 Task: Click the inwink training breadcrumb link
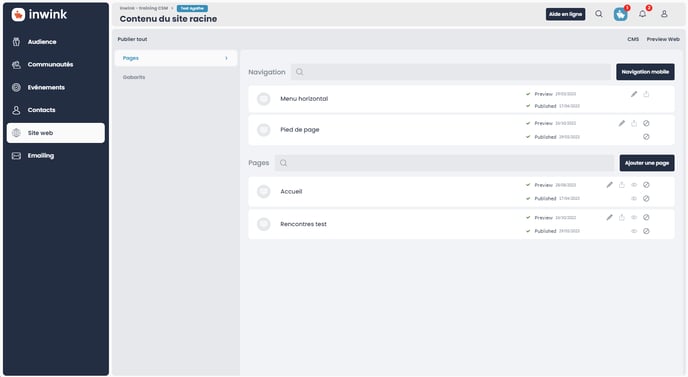click(x=144, y=8)
